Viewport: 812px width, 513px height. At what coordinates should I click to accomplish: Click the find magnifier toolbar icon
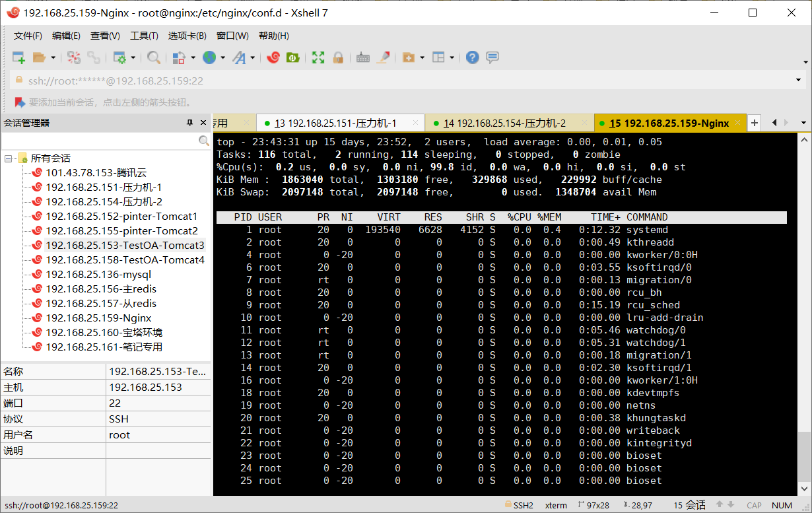pyautogui.click(x=154, y=57)
